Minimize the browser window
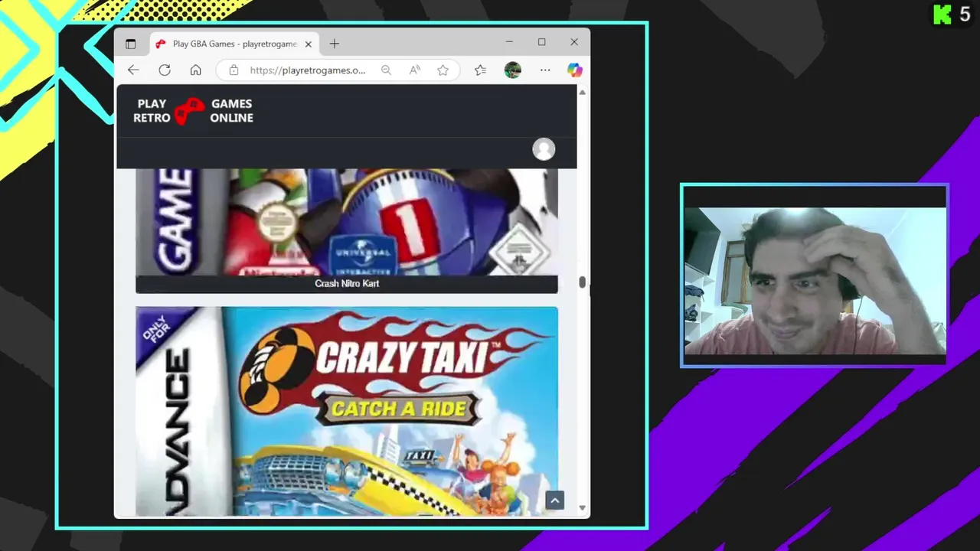The width and height of the screenshot is (980, 551). coord(509,42)
